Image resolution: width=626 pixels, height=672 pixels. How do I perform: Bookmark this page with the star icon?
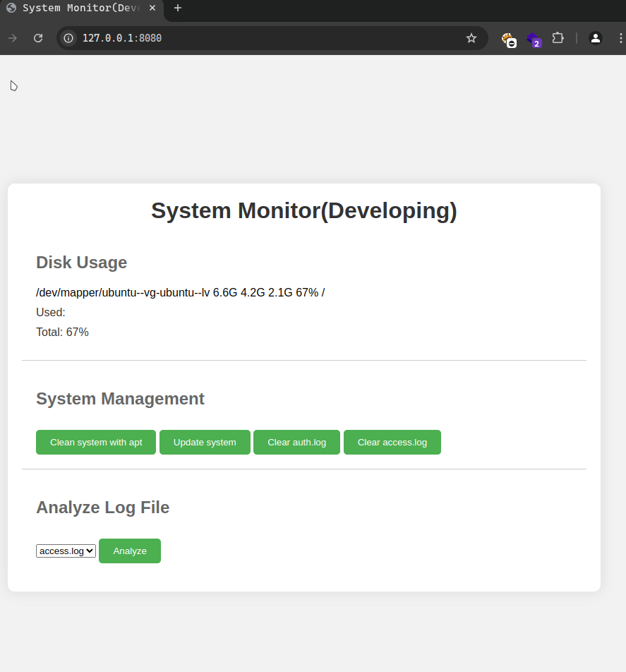click(x=471, y=38)
